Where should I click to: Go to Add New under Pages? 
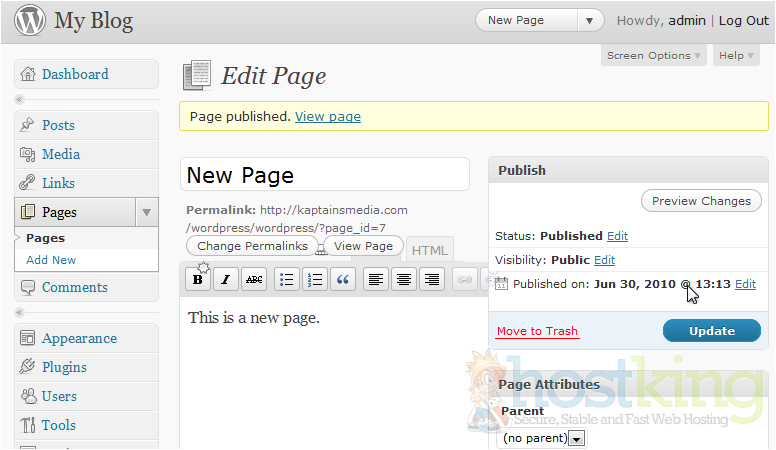point(51,260)
